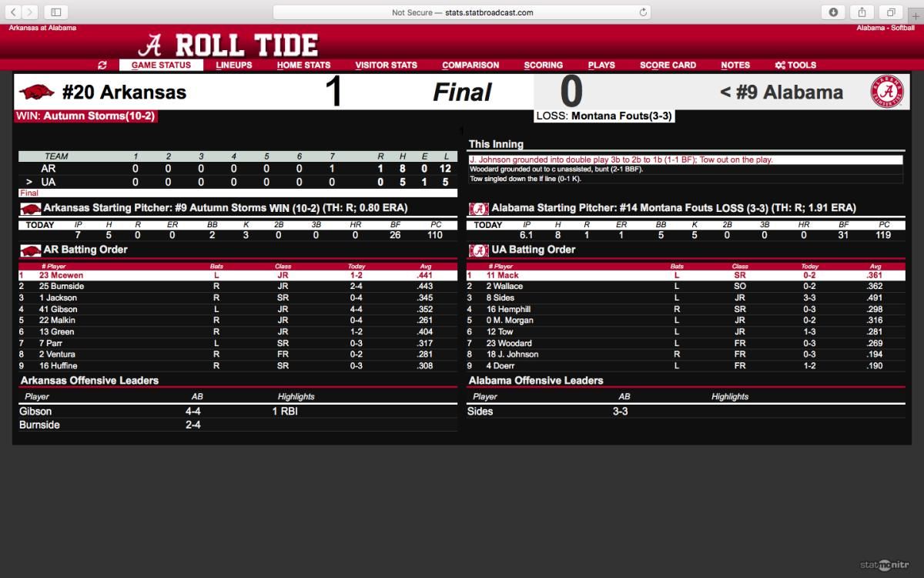Reload page using address bar refresh icon
The image size is (924, 578).
click(643, 12)
